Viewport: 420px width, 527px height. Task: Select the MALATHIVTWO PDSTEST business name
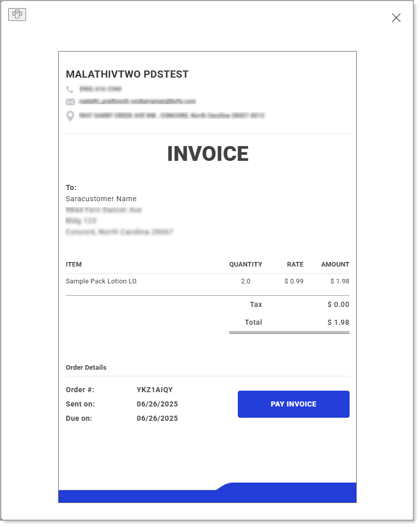(127, 74)
